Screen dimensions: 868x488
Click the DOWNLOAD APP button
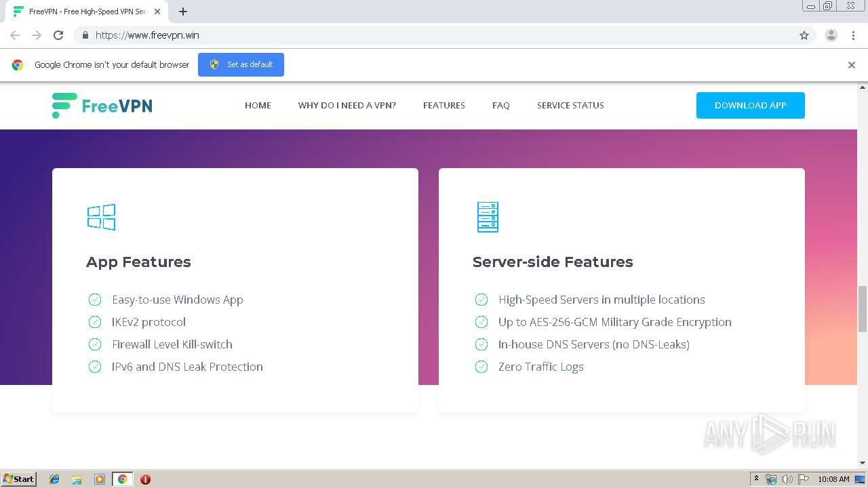tap(751, 105)
